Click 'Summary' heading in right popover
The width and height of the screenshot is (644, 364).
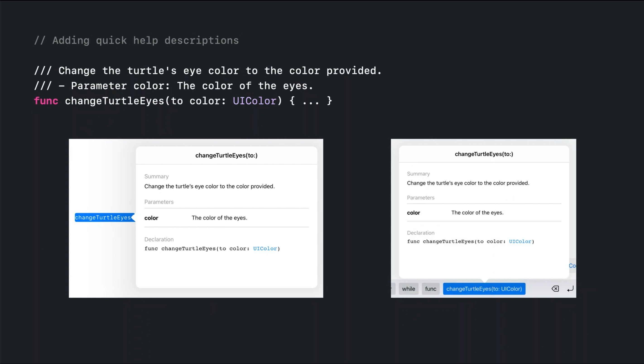click(x=418, y=174)
